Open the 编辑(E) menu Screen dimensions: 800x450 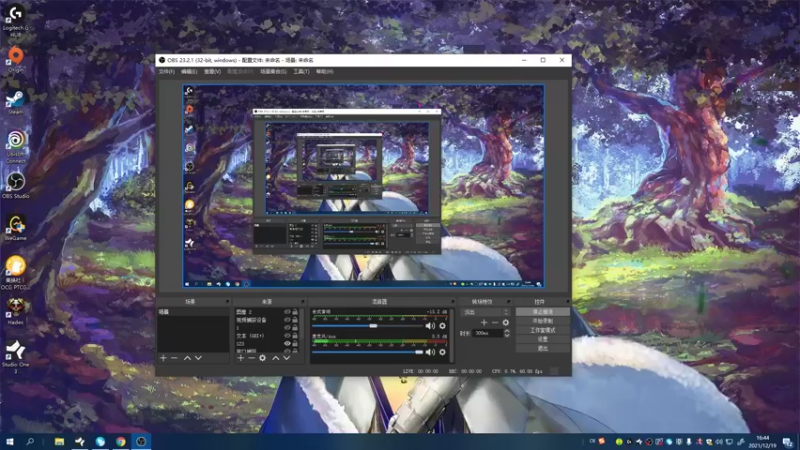[x=189, y=72]
